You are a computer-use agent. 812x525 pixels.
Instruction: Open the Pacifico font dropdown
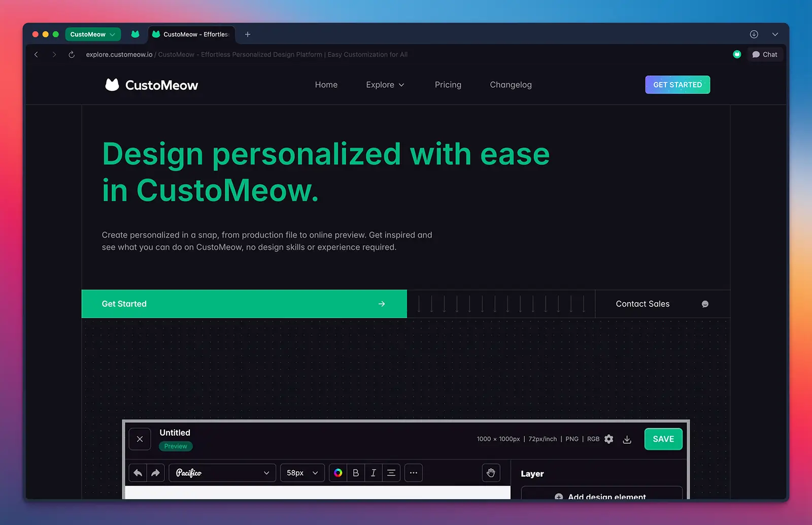222,473
